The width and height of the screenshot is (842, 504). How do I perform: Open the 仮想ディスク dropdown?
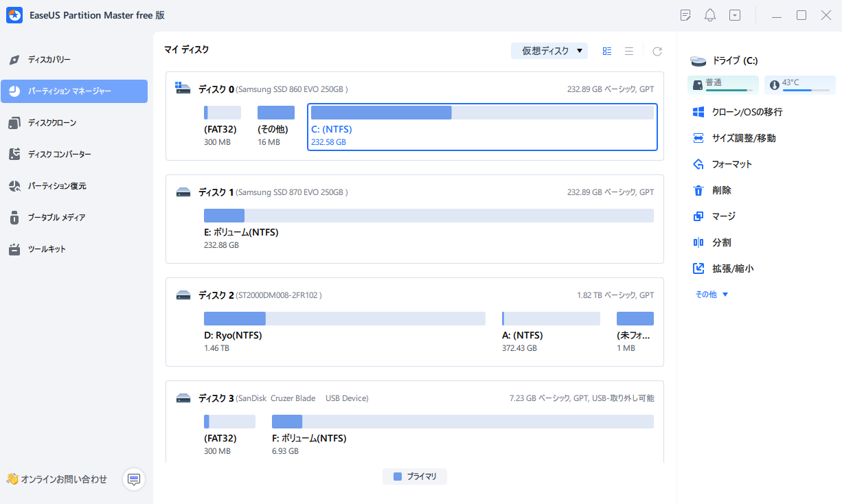549,51
